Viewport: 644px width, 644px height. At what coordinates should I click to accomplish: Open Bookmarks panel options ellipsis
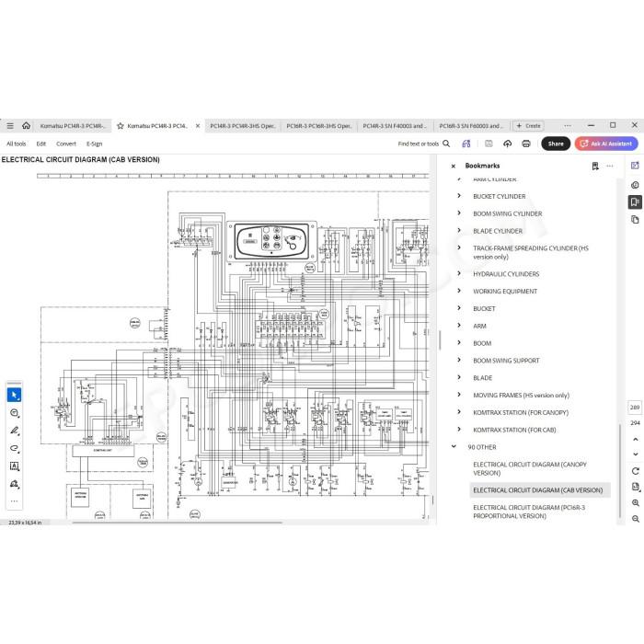(609, 166)
